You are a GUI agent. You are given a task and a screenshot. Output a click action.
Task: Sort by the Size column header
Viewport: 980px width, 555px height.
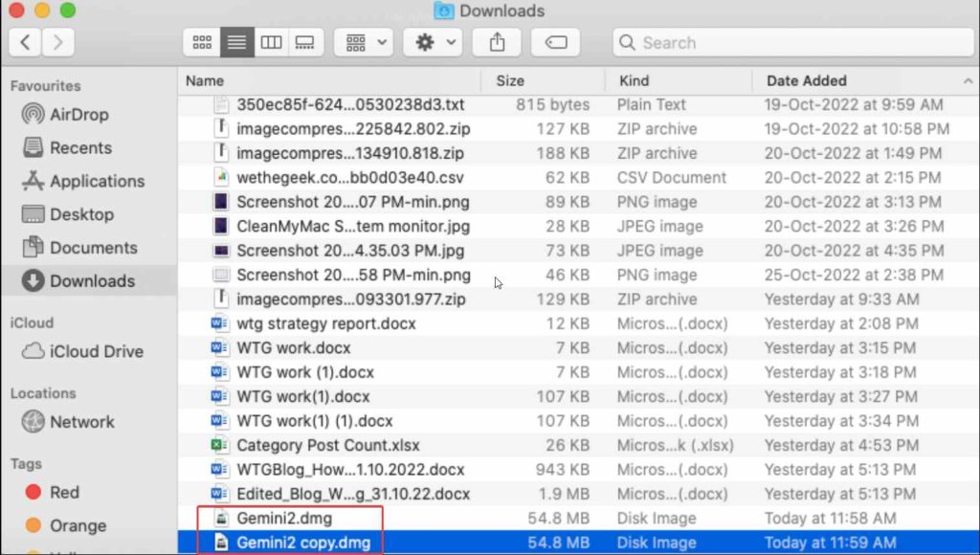point(510,81)
